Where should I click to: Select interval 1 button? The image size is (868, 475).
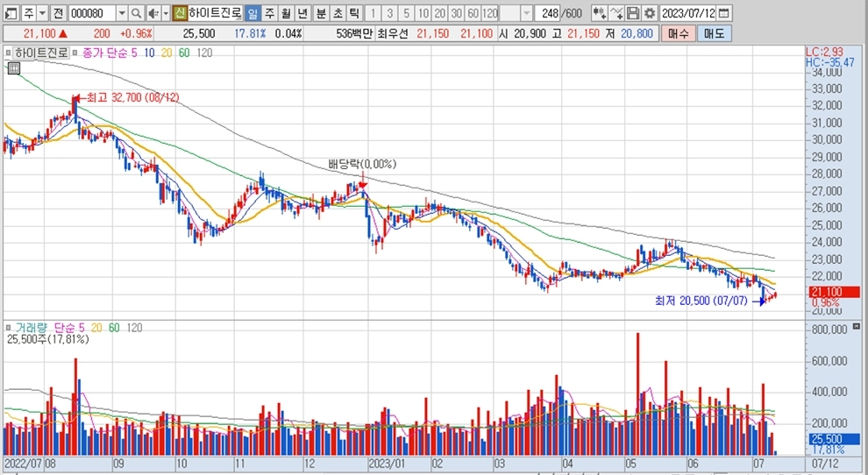tap(374, 13)
